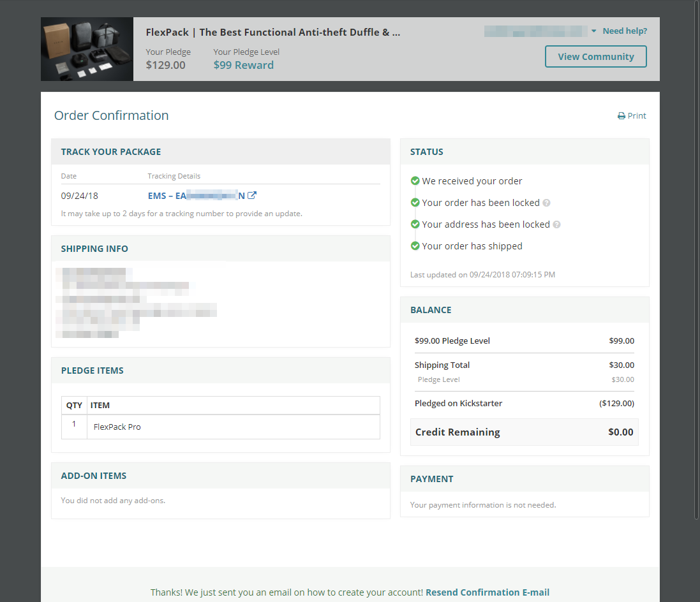Click Resend Confirmation E-mail link
The width and height of the screenshot is (700, 602).
pos(488,592)
